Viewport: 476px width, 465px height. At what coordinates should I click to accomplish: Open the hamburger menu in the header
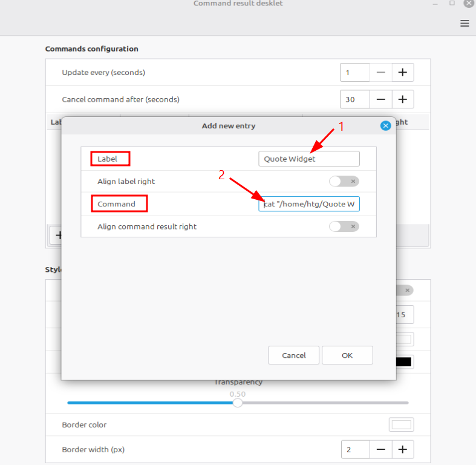pos(465,24)
